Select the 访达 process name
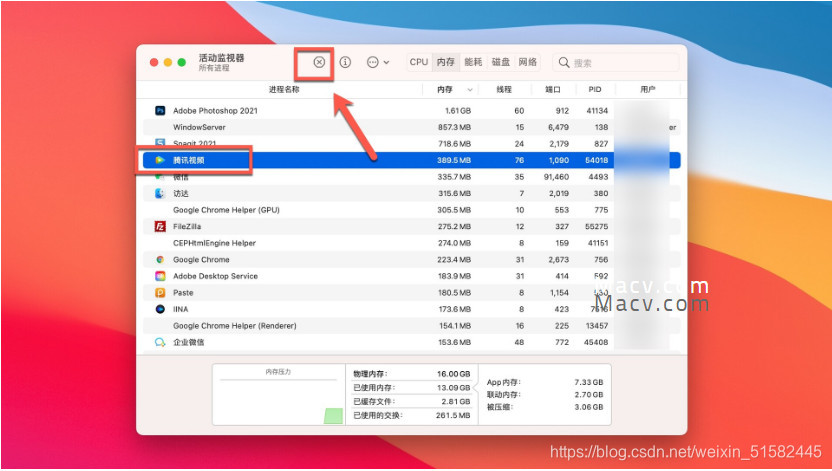This screenshot has height=471, width=832. tap(181, 194)
